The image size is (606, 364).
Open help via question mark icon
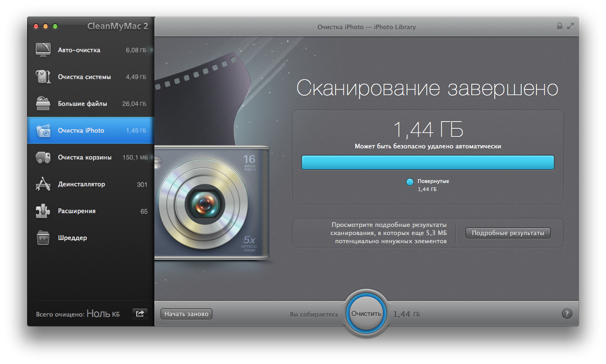[567, 314]
